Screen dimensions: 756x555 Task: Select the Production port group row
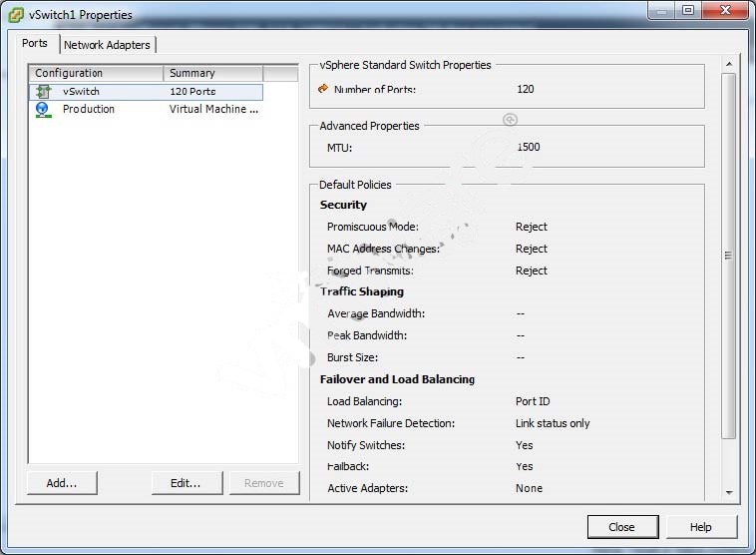(x=146, y=110)
